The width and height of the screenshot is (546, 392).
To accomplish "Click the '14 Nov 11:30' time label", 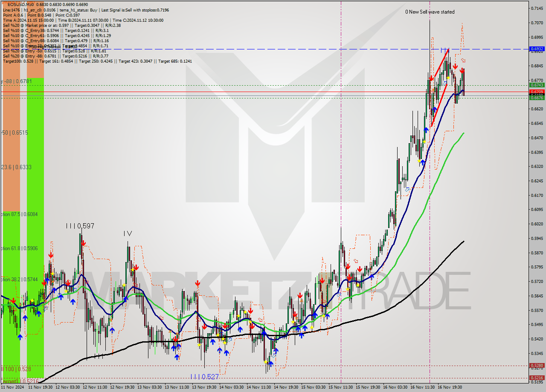I will [x=259, y=387].
